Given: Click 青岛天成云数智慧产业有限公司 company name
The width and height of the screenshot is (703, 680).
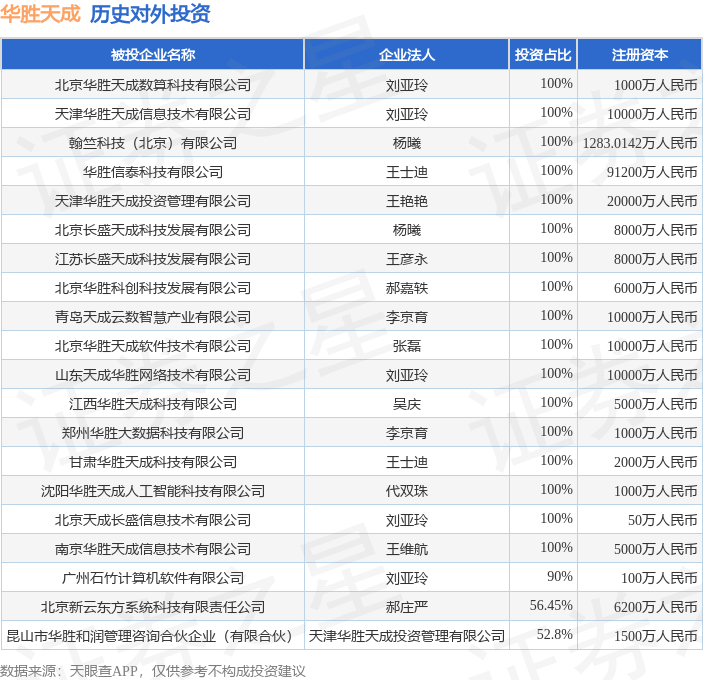Looking at the screenshot, I should pyautogui.click(x=153, y=317).
